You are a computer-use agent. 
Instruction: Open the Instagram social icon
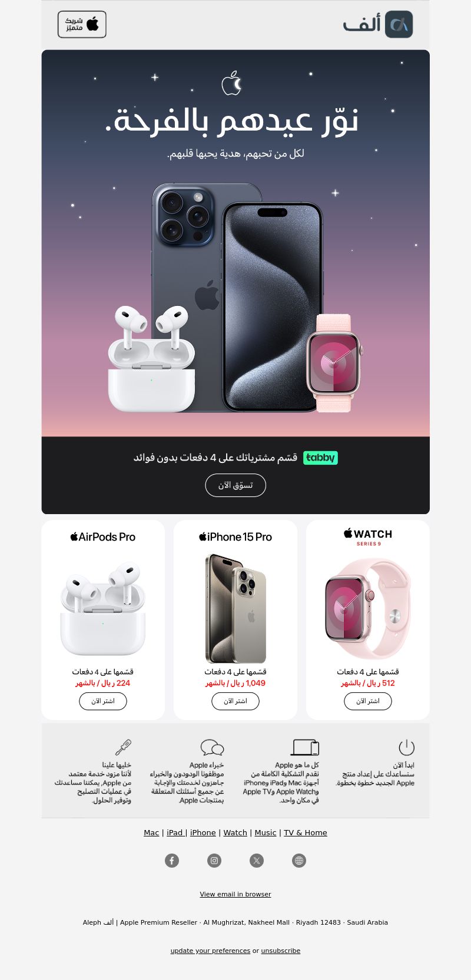[x=214, y=861]
